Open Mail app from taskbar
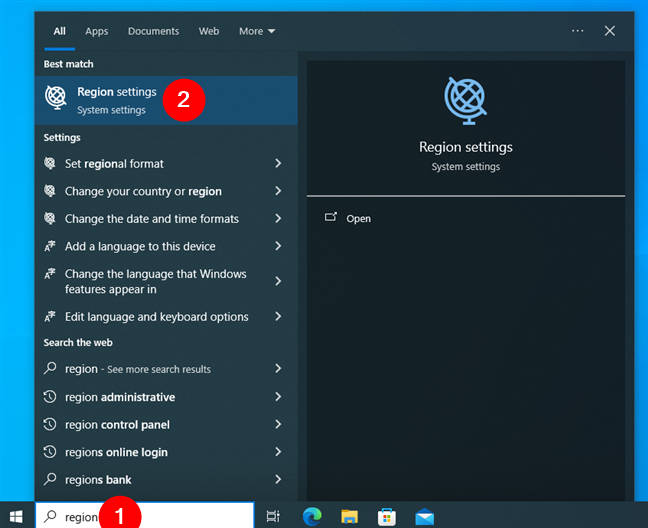Viewport: 648px width, 528px height. [x=424, y=517]
